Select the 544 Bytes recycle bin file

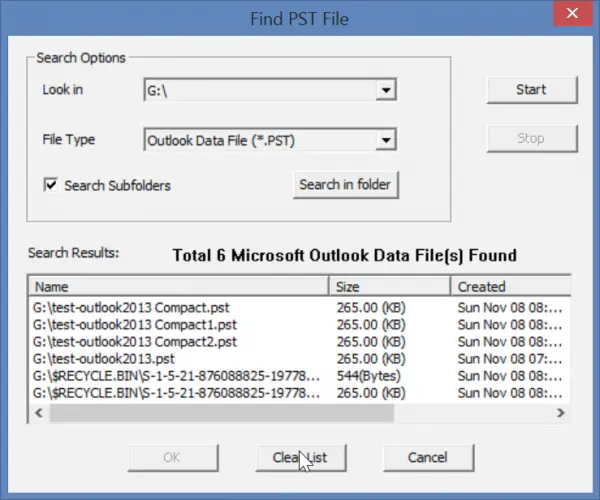(x=299, y=376)
